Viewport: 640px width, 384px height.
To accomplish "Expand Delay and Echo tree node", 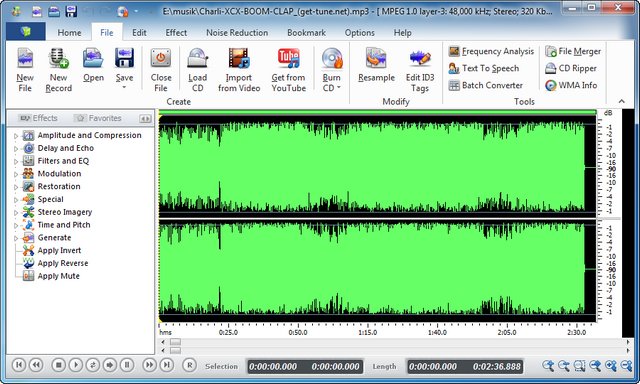I will click(16, 149).
